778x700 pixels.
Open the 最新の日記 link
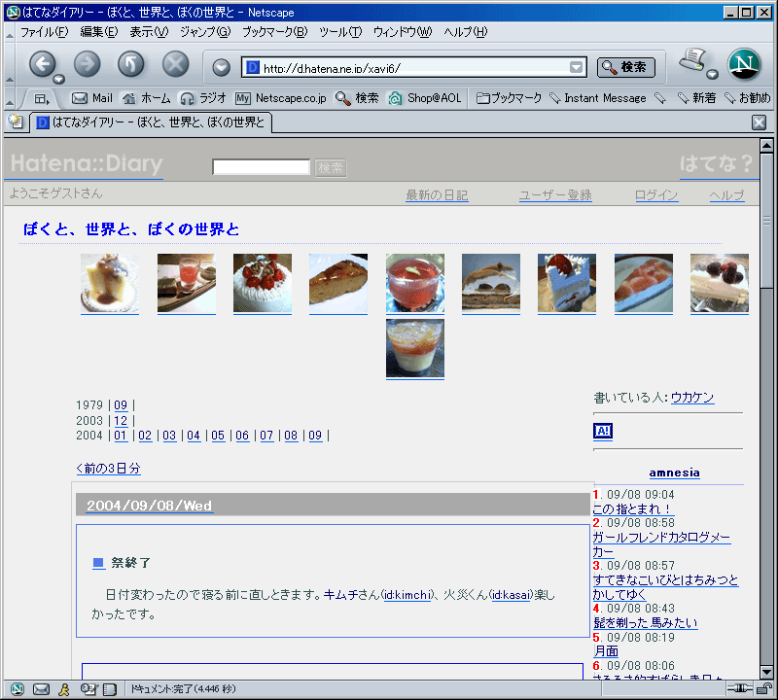[x=437, y=195]
